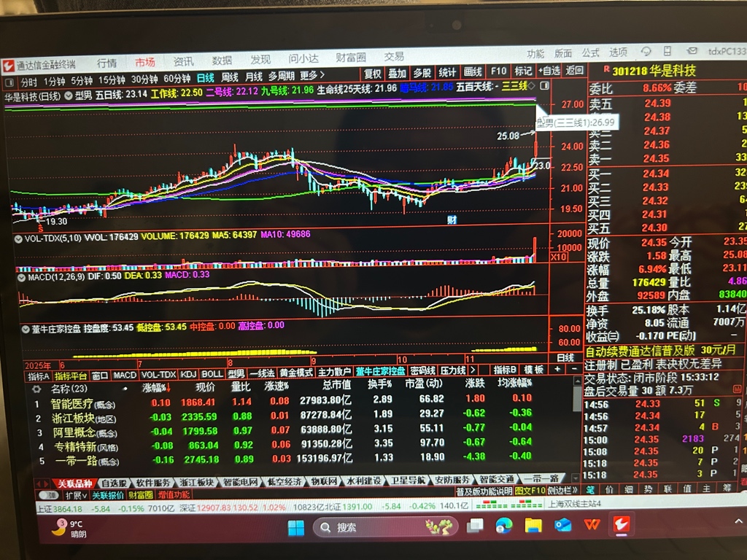Click the panel layout icon left of 分时
747x560 pixels.
[9, 83]
